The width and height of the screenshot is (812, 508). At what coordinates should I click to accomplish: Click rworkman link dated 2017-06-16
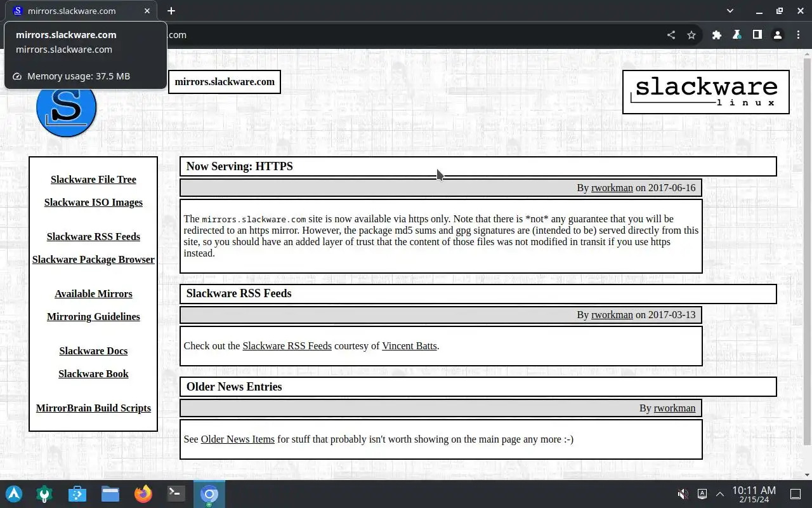[x=612, y=188]
